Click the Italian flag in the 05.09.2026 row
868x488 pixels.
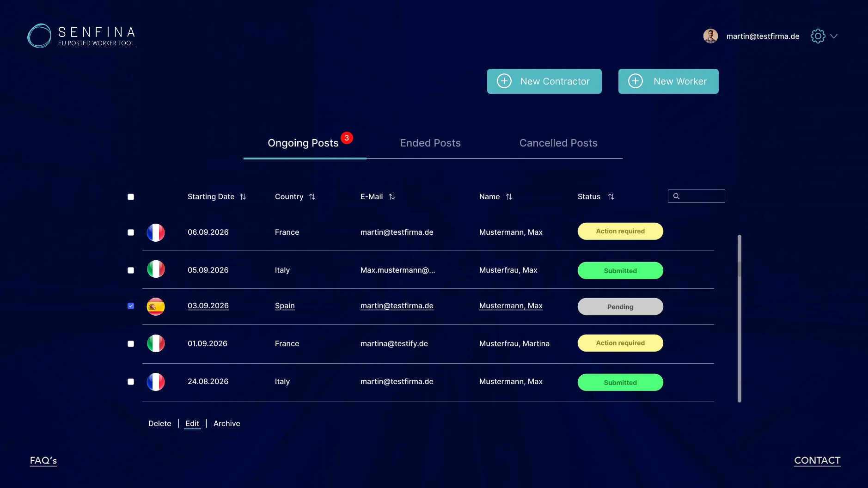point(156,269)
